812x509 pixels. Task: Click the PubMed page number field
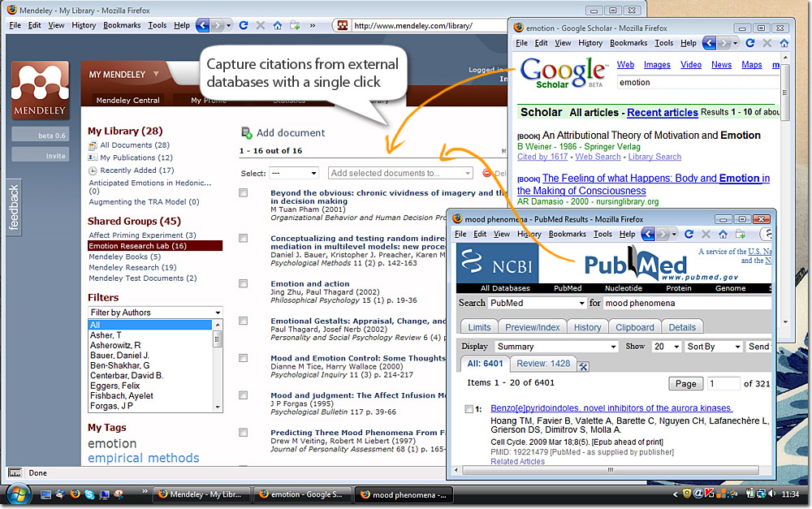(x=723, y=384)
